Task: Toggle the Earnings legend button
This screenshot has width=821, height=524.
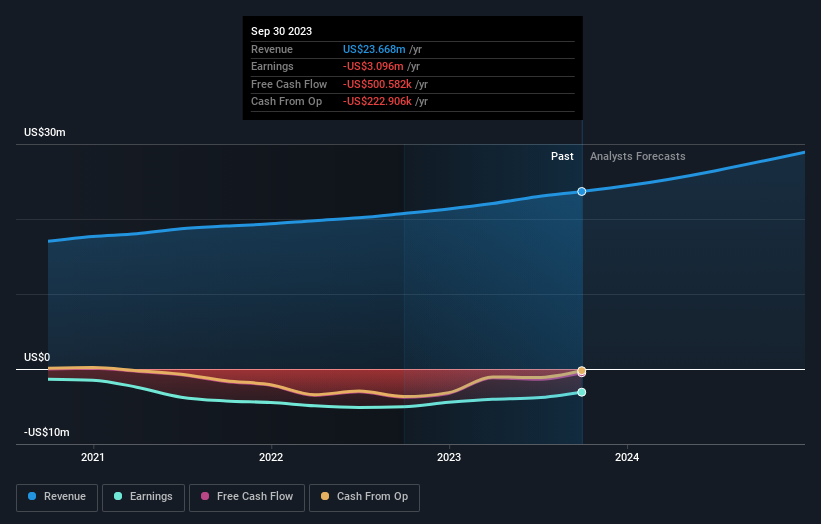Action: [x=143, y=497]
